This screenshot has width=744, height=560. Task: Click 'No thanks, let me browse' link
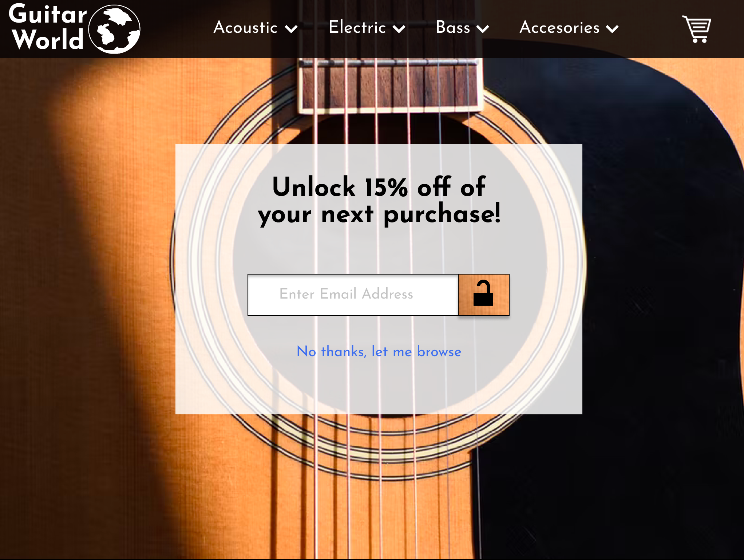pos(379,352)
